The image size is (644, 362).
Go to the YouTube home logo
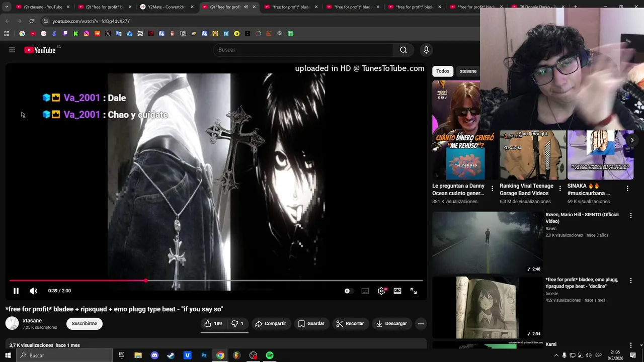[x=40, y=50]
